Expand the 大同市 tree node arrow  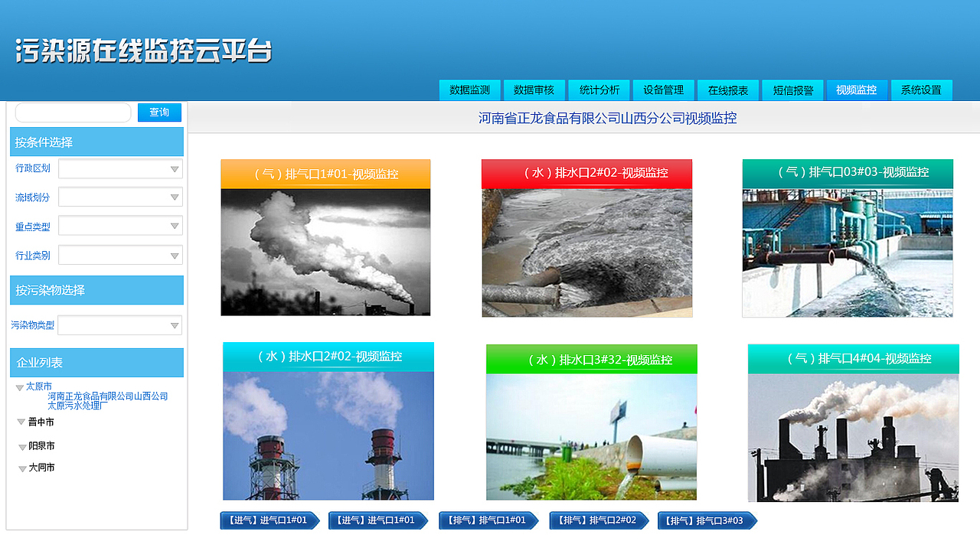[x=22, y=468]
